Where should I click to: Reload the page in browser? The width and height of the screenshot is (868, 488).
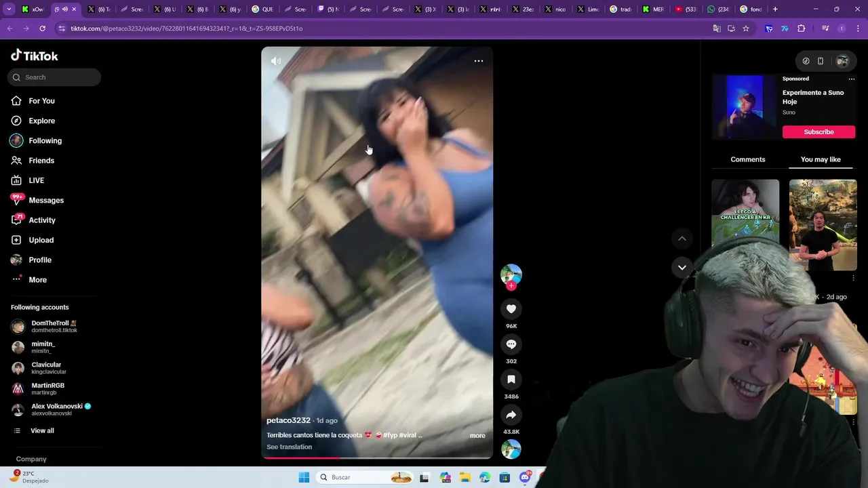(x=42, y=28)
